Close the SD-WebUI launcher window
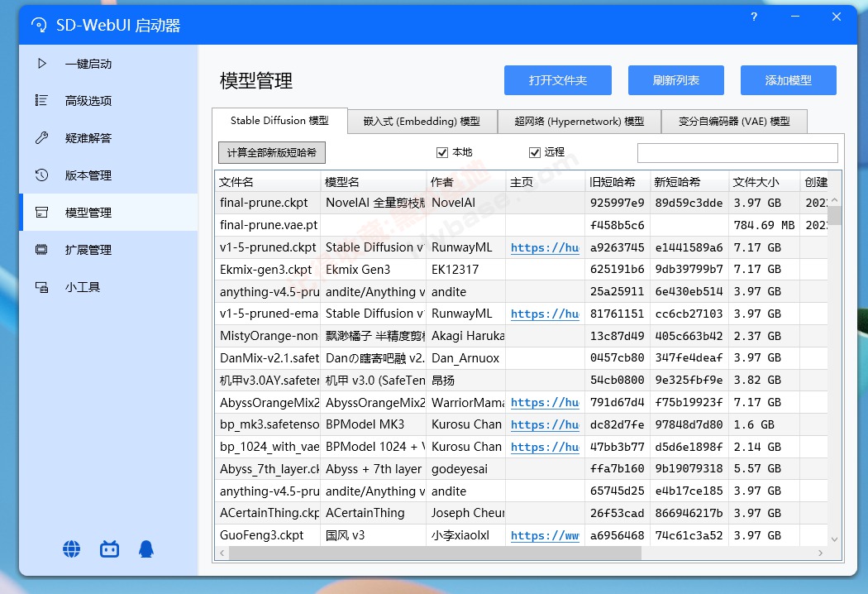This screenshot has width=868, height=594. pyautogui.click(x=837, y=17)
